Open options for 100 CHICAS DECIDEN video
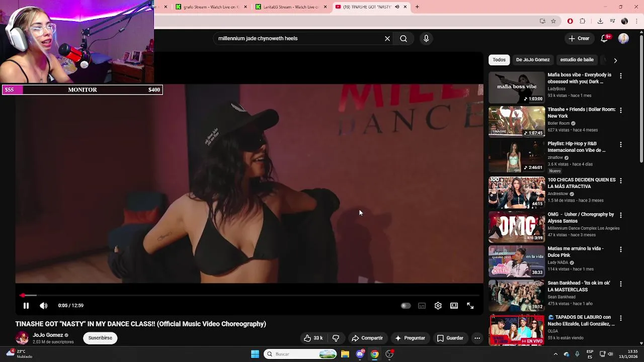 pyautogui.click(x=620, y=180)
